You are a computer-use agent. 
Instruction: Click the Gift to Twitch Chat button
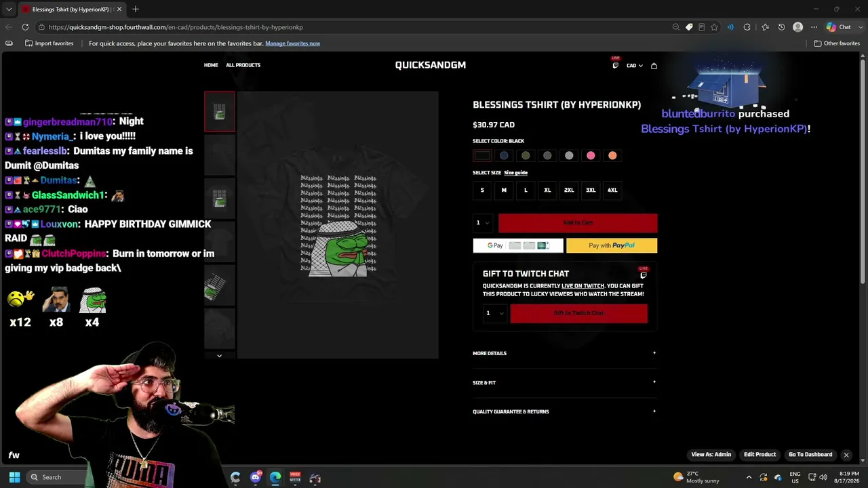click(x=578, y=313)
